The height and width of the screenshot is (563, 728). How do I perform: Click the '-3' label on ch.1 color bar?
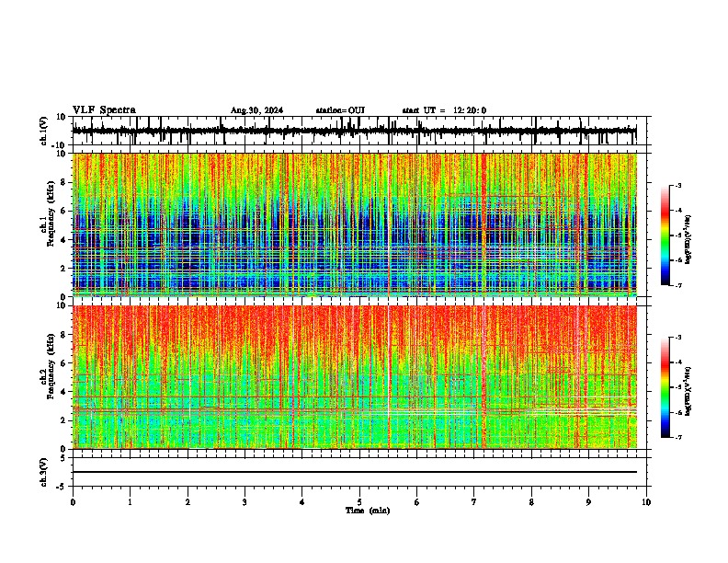677,185
